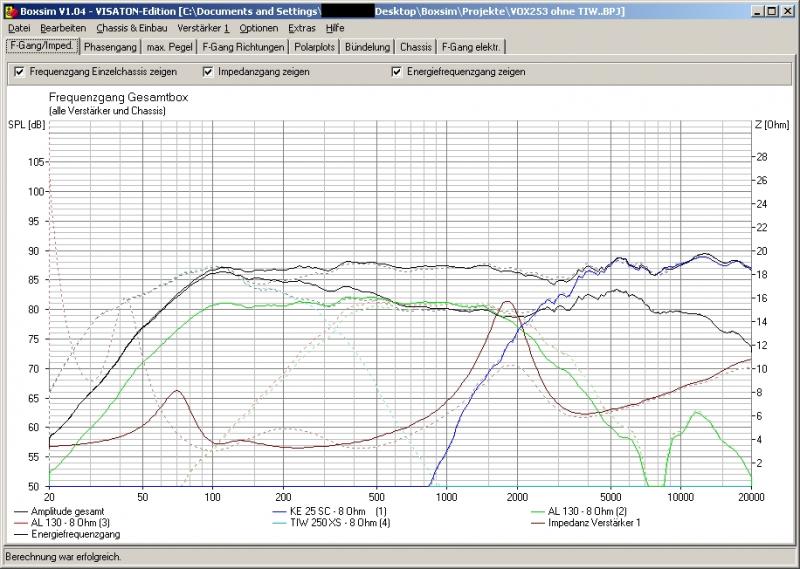Open the Bearbeiten menu
This screenshot has height=569, width=800.
pos(62,28)
